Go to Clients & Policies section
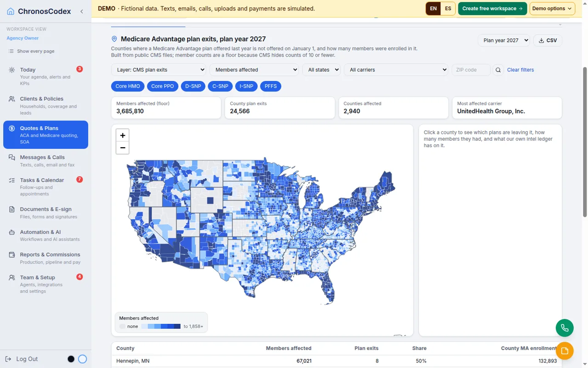The height and width of the screenshot is (368, 588). [x=45, y=106]
